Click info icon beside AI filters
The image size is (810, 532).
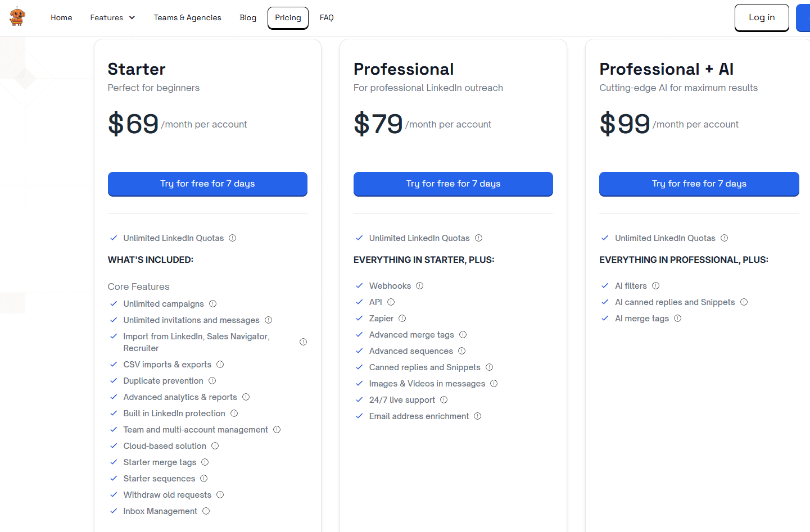coord(656,286)
